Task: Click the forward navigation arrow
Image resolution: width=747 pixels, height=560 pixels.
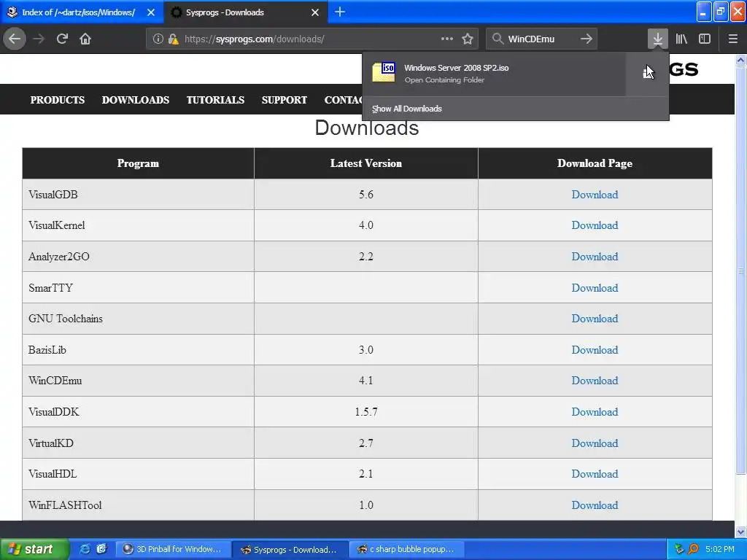Action: [x=39, y=39]
